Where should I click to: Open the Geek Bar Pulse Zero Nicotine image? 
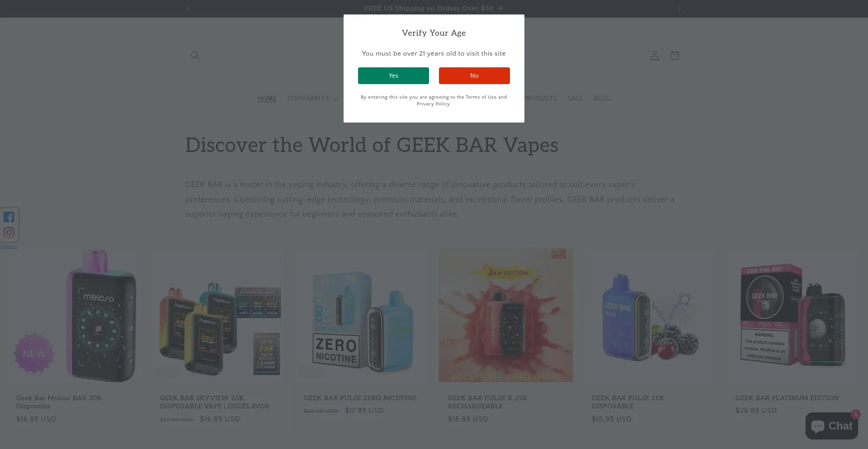[x=362, y=315]
